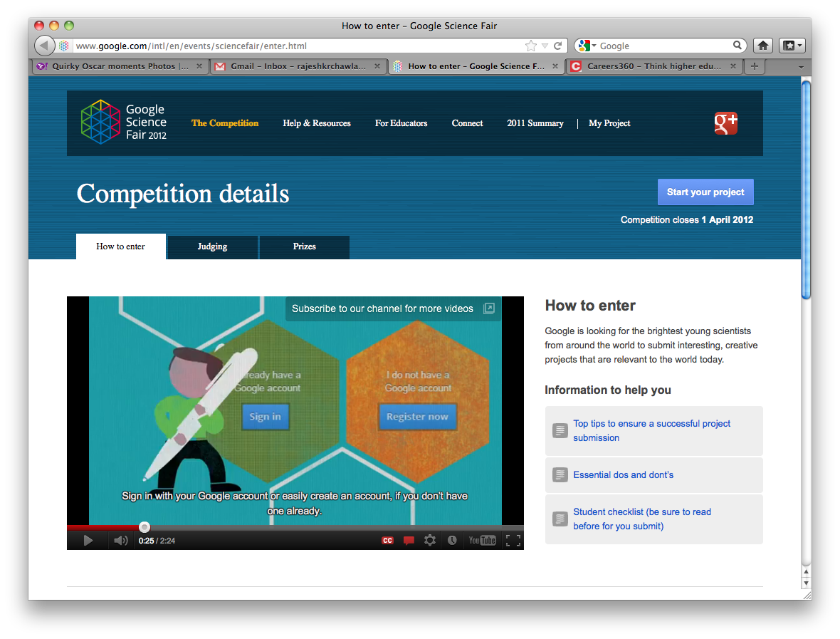Select the Judging tab
Screen dimensions: 840x639
[x=213, y=246]
